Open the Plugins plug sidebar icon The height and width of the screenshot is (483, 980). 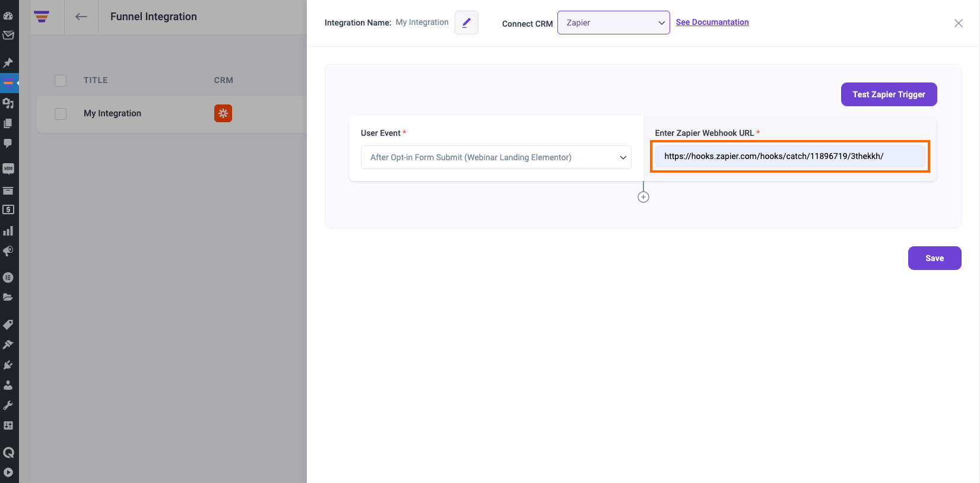click(x=8, y=365)
